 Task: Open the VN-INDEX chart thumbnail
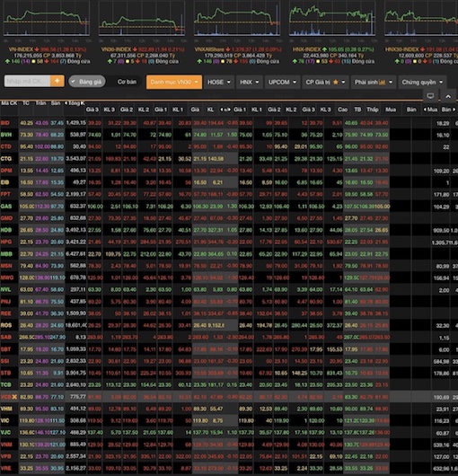tap(46, 19)
